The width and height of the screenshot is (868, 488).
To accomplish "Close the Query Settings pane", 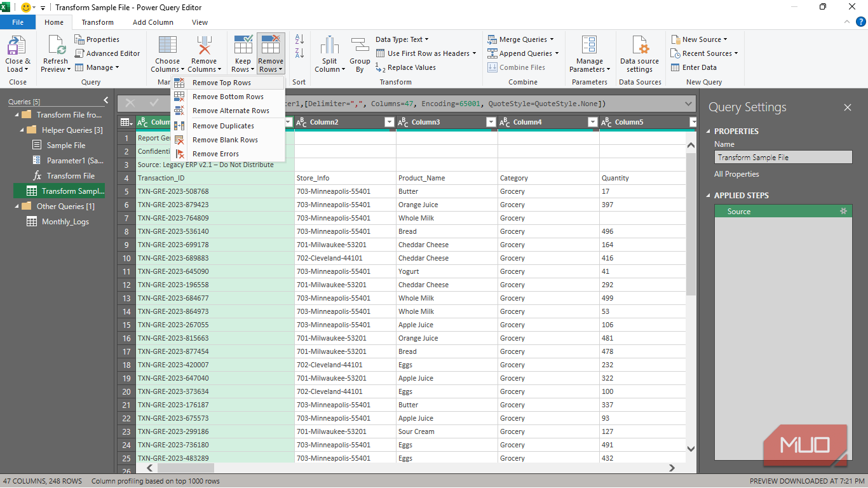I will click(848, 107).
